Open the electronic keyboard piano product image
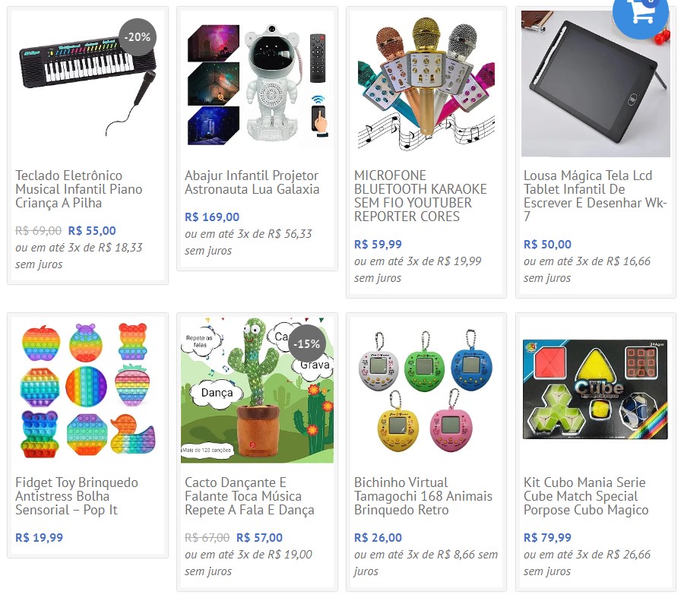Image resolution: width=700 pixels, height=601 pixels. point(87,84)
